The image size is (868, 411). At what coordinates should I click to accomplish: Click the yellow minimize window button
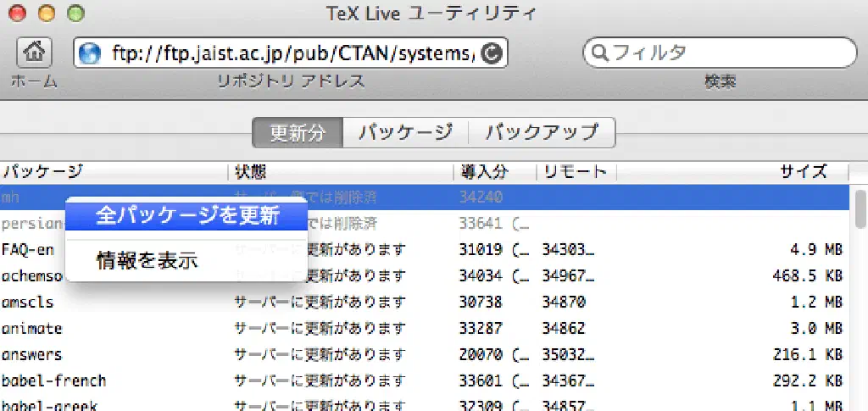click(x=47, y=14)
